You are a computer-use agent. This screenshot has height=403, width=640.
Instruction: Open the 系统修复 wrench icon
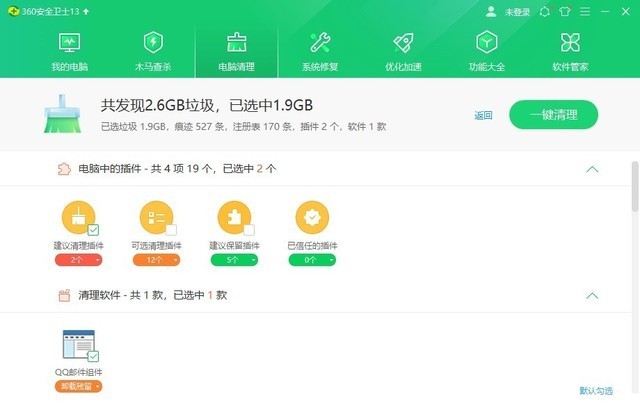point(320,42)
